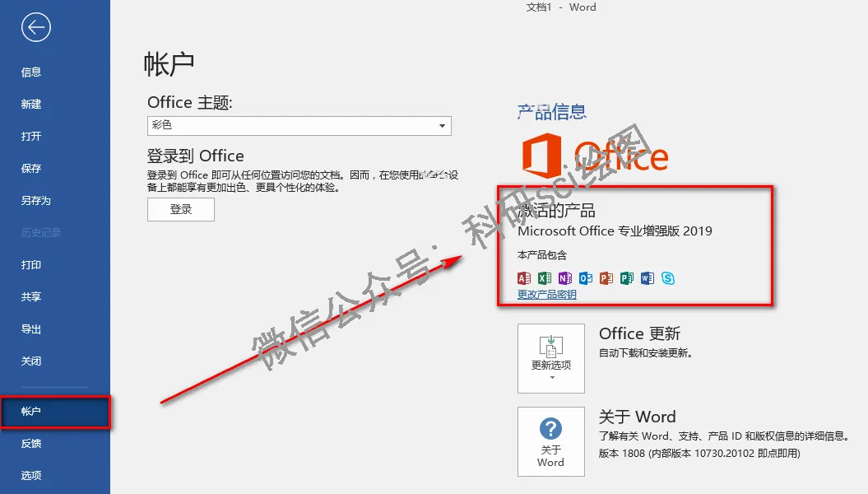Select 选项 in the sidebar
Viewport: 868px width, 494px height.
coord(31,475)
